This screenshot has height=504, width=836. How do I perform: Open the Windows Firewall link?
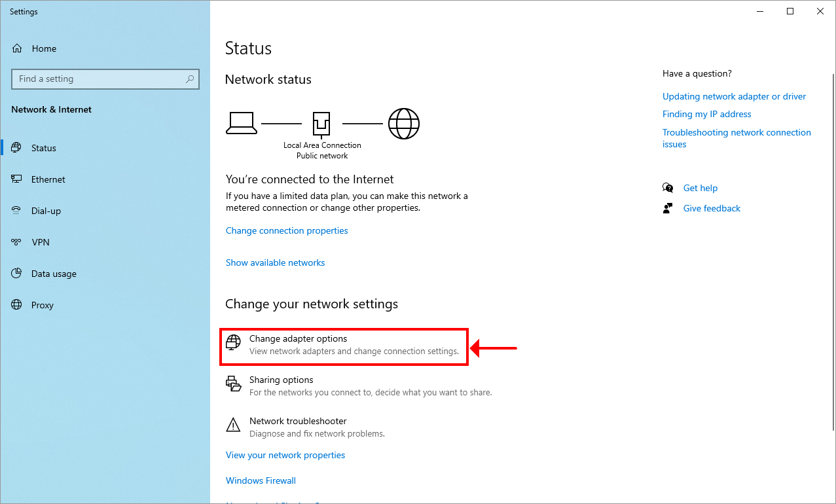coord(261,481)
